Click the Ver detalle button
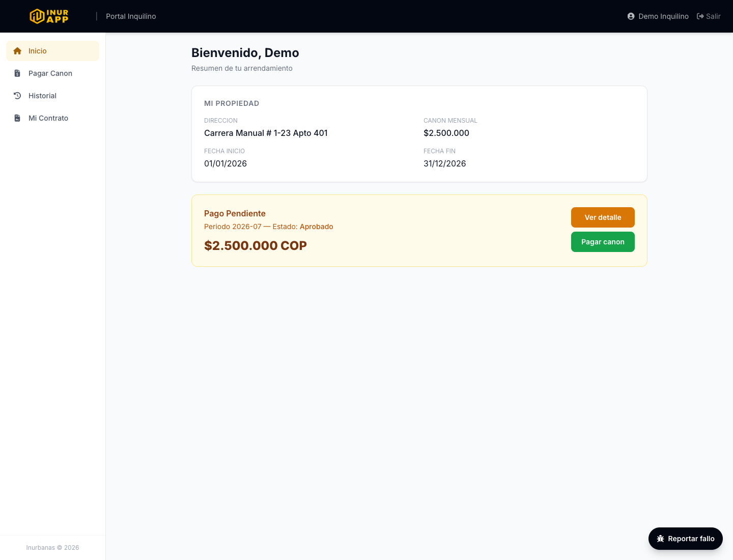 tap(603, 217)
